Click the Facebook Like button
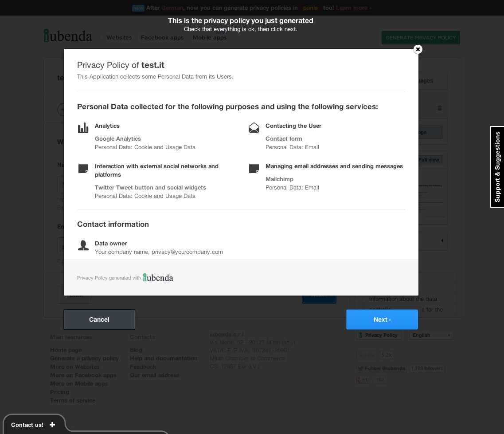 [367, 355]
